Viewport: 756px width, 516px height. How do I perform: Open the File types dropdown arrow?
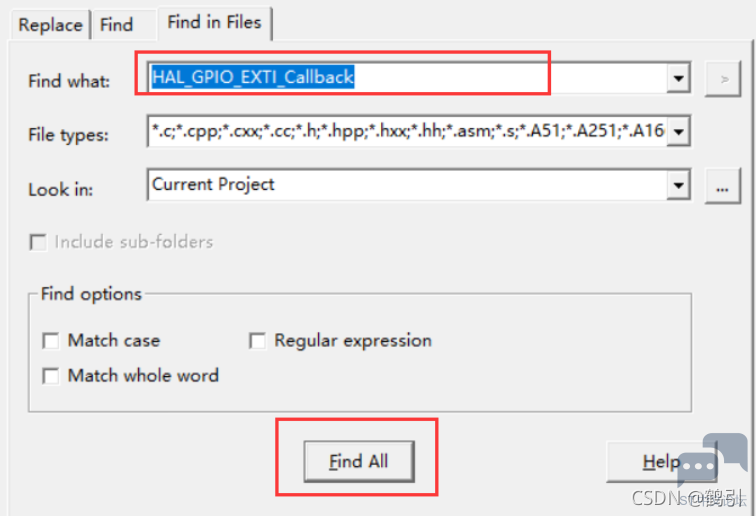click(678, 131)
